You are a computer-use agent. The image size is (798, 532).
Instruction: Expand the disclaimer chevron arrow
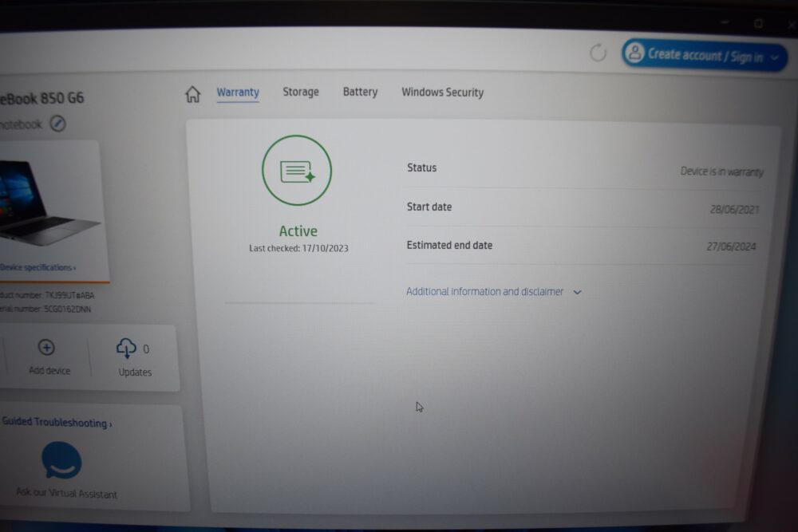(577, 292)
